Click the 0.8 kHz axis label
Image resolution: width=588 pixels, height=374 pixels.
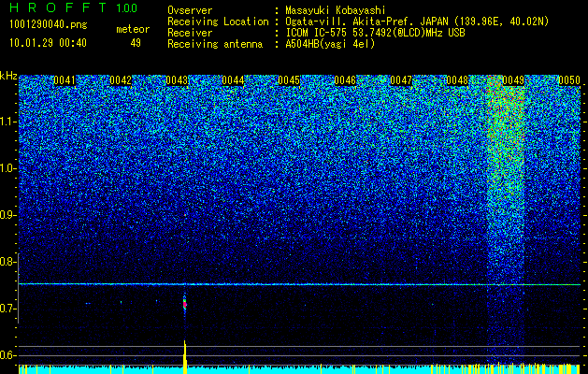8,262
